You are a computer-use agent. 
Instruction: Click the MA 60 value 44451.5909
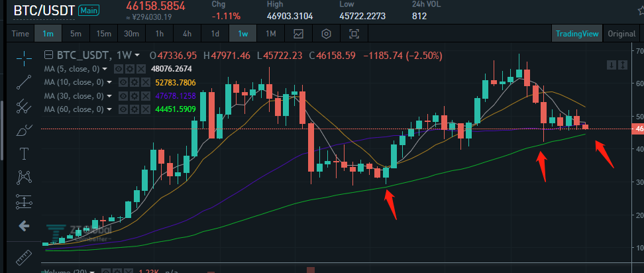[176, 109]
